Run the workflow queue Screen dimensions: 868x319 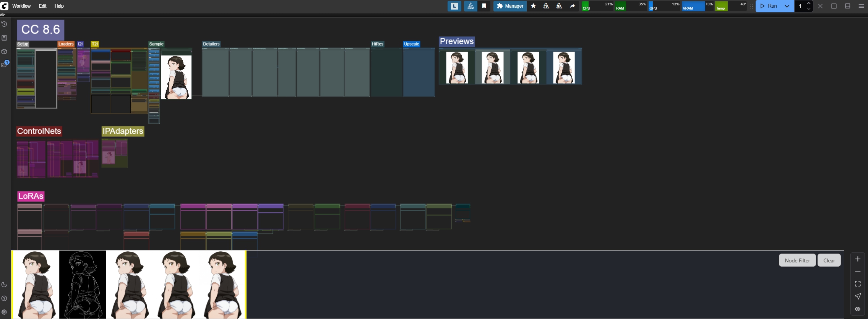[769, 6]
